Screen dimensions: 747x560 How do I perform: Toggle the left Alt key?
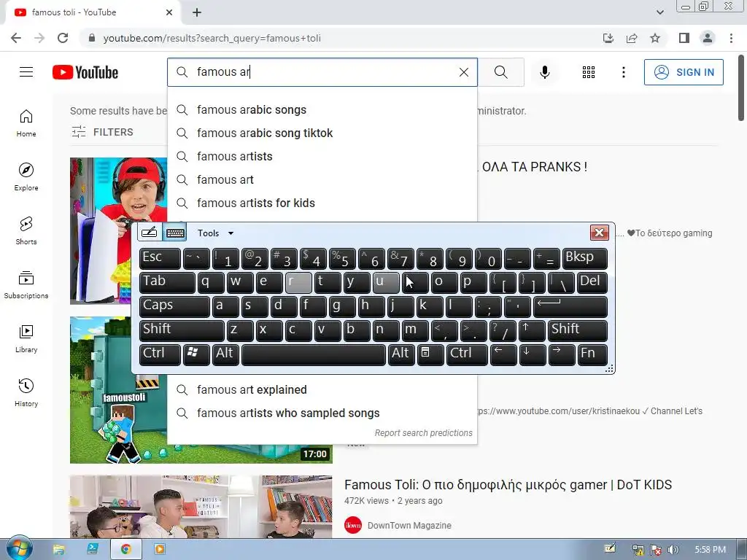point(225,355)
